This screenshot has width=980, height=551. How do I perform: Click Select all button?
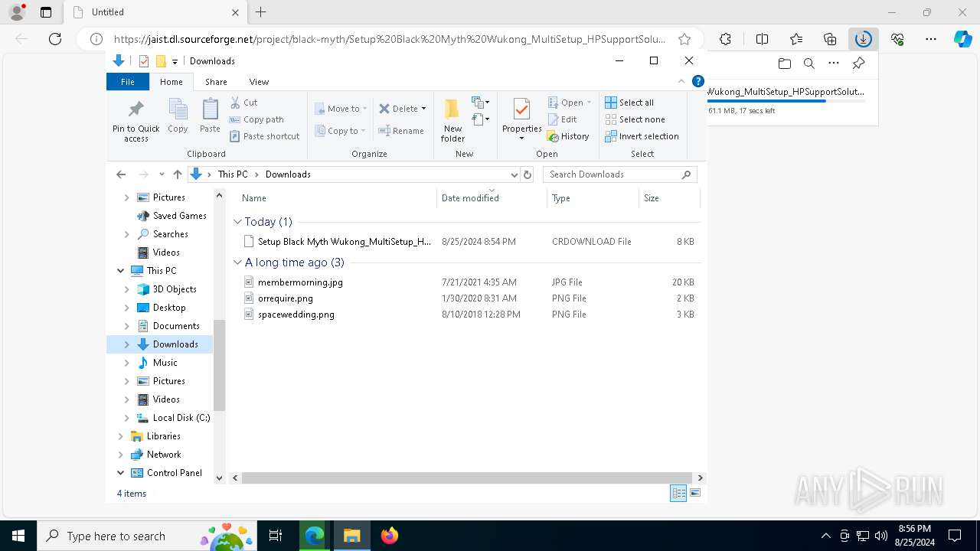click(629, 103)
